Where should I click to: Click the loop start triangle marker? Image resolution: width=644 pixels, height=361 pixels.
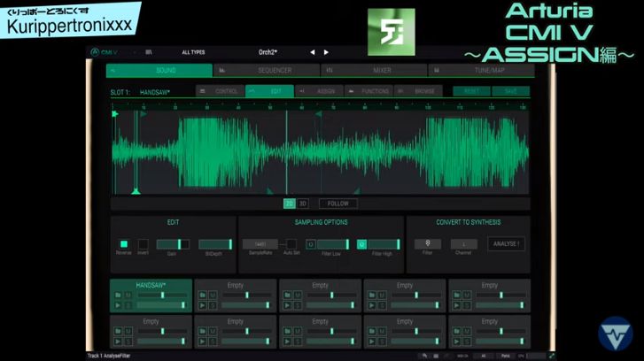144,114
